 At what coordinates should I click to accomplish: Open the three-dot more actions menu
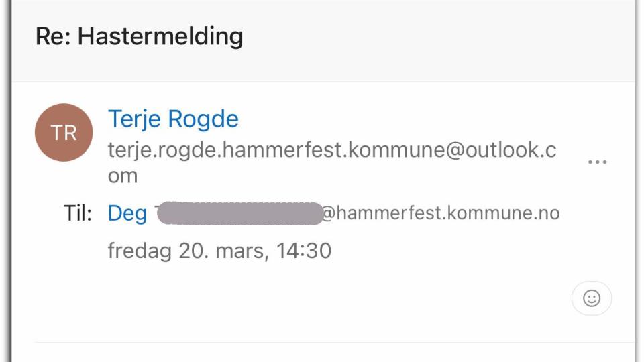597,162
